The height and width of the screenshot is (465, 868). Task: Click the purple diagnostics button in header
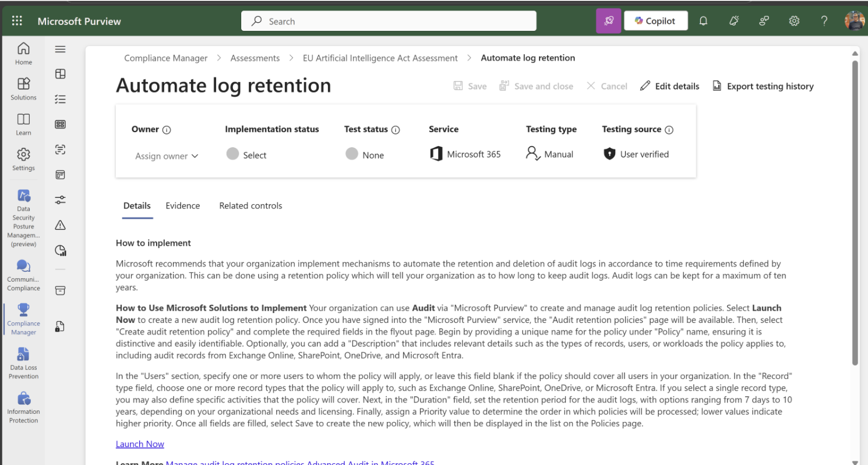[x=608, y=21]
